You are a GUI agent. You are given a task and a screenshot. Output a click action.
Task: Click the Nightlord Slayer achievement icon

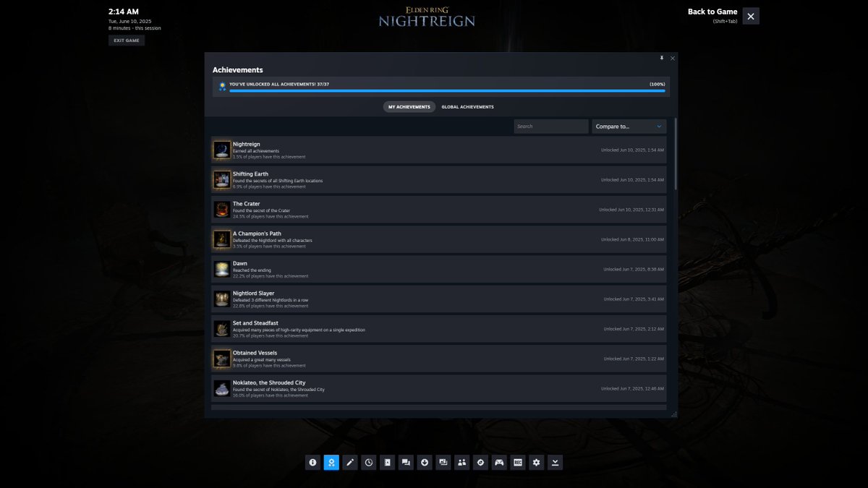(x=222, y=299)
